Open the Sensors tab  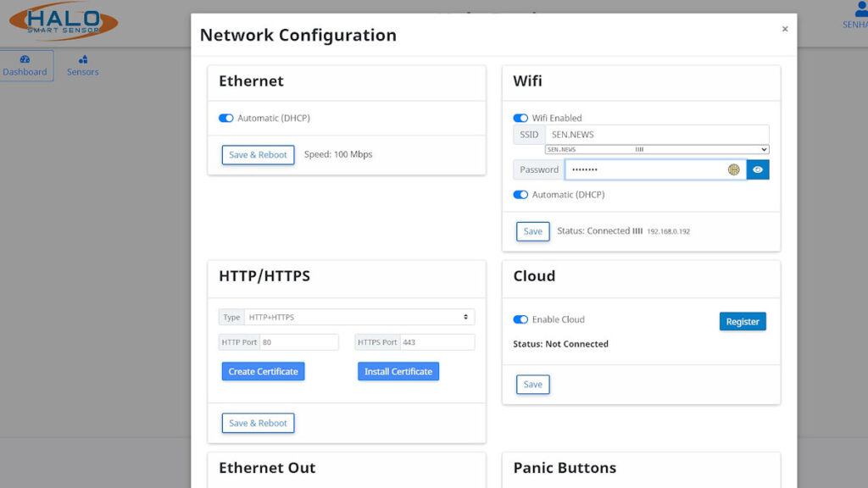pos(83,66)
